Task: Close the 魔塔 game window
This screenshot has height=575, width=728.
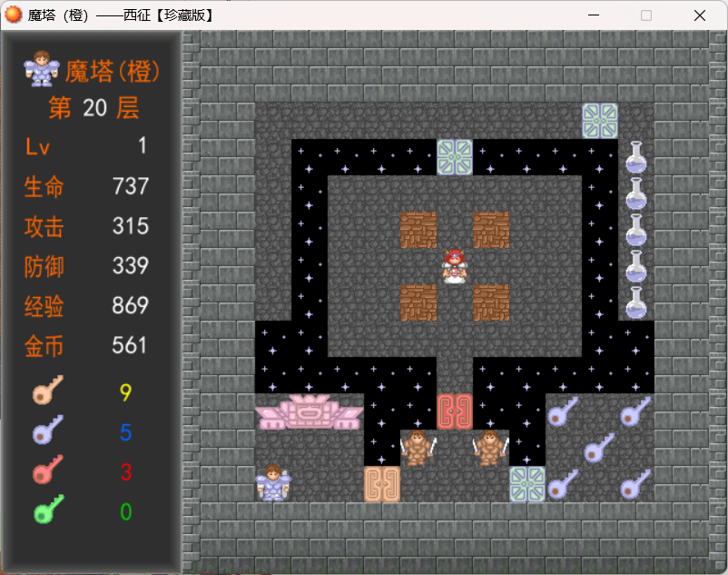Action: (x=700, y=15)
